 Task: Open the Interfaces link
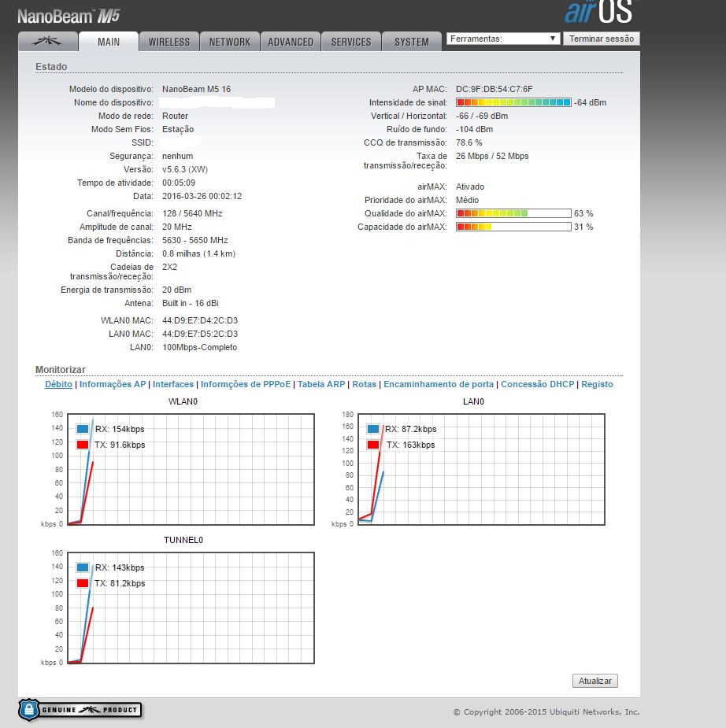click(172, 384)
